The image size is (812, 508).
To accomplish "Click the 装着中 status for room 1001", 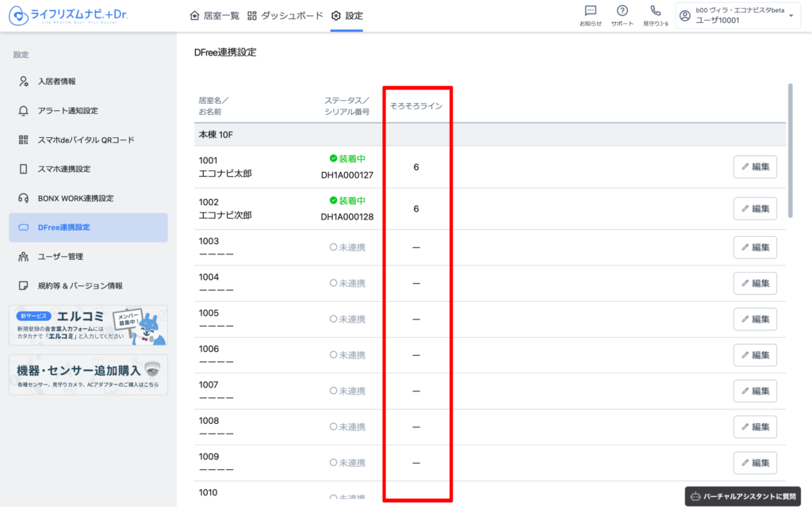I will [x=347, y=159].
